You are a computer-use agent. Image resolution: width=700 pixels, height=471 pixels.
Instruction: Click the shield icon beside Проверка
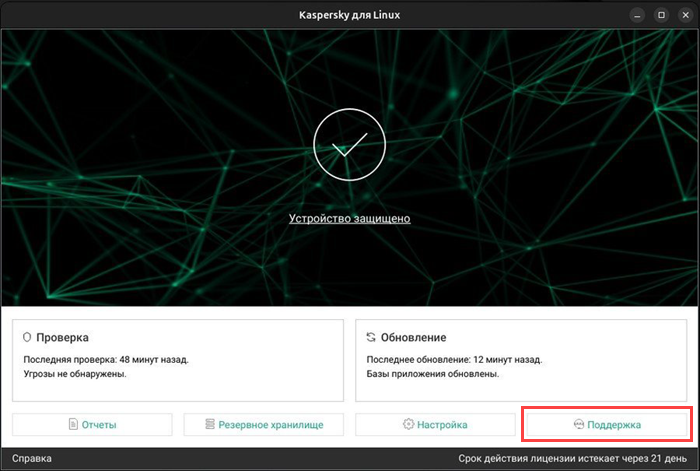coord(27,337)
